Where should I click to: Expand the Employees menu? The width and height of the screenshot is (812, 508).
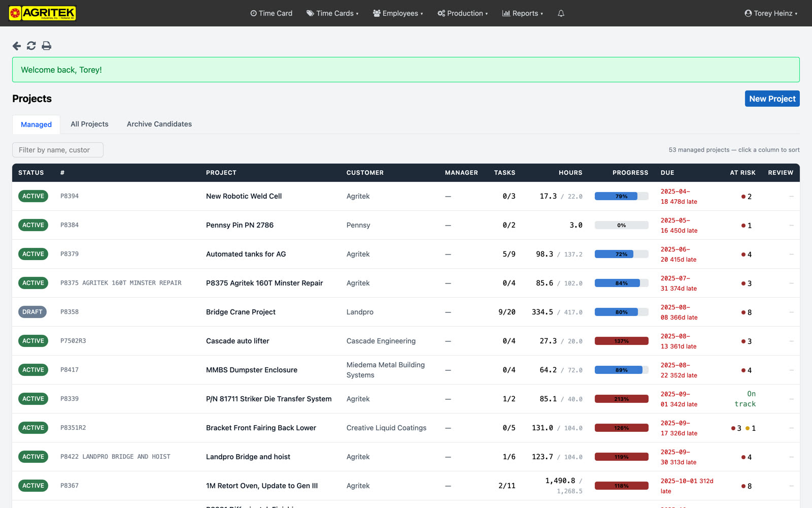click(x=398, y=13)
